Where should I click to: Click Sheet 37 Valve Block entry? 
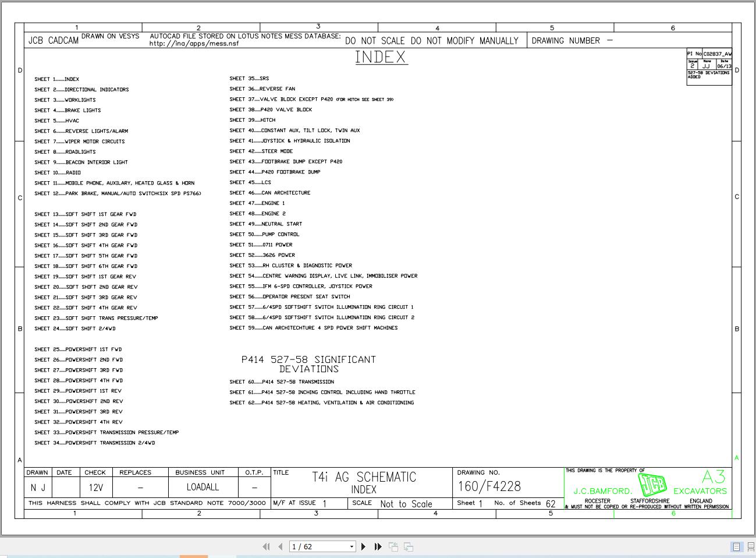pyautogui.click(x=311, y=100)
